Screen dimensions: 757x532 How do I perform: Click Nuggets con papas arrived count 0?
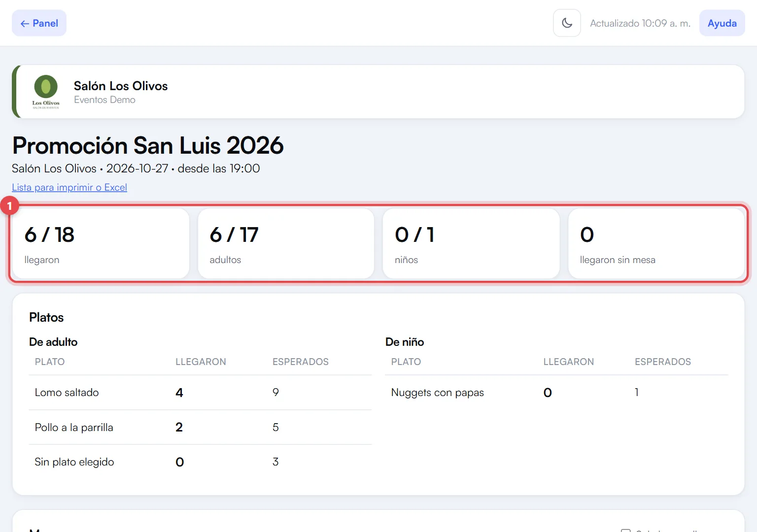click(548, 393)
